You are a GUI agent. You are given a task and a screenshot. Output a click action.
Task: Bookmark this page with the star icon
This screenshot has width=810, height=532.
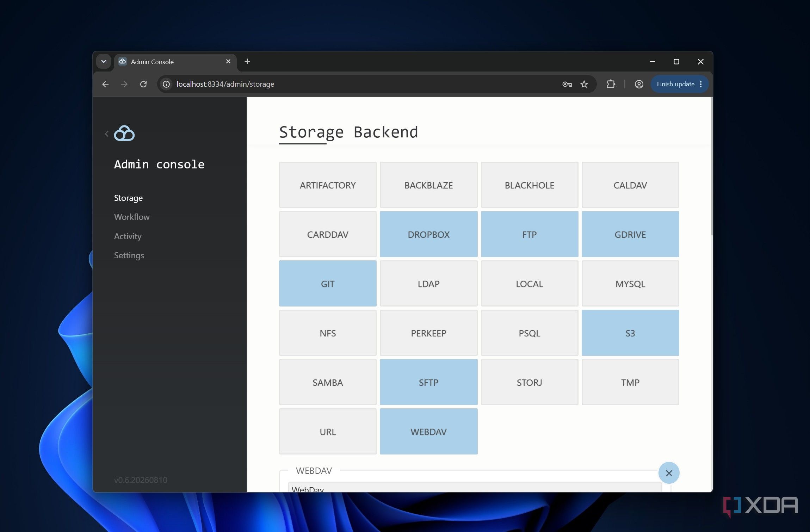584,84
